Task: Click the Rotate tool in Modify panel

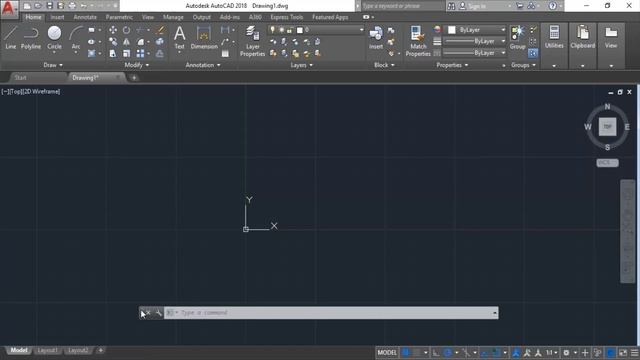Action: coord(127,30)
